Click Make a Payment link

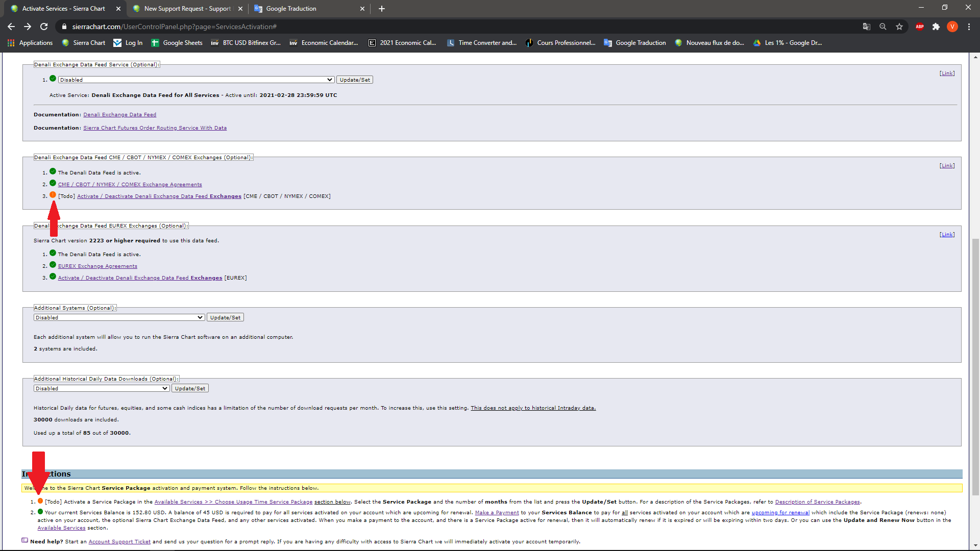tap(497, 513)
